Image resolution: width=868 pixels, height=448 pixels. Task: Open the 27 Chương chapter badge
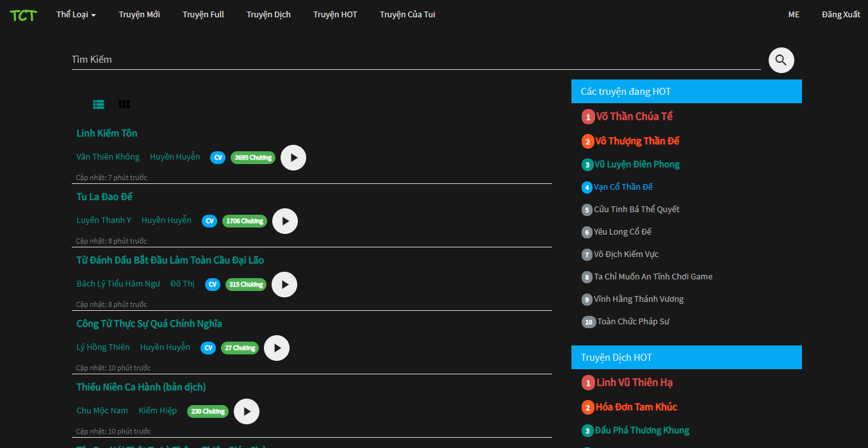tap(240, 348)
